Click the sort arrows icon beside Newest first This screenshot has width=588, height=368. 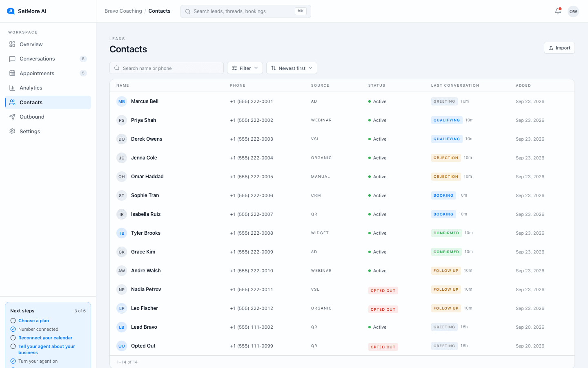274,68
